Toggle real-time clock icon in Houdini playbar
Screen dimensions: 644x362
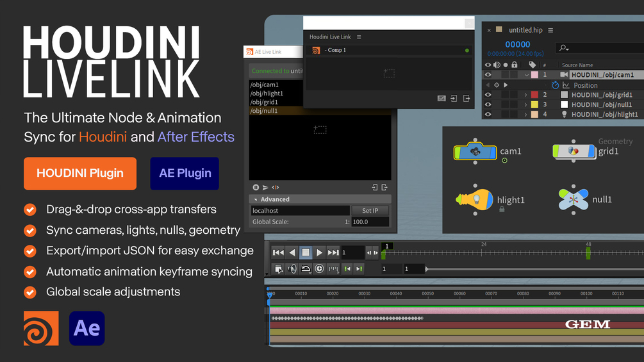[319, 269]
